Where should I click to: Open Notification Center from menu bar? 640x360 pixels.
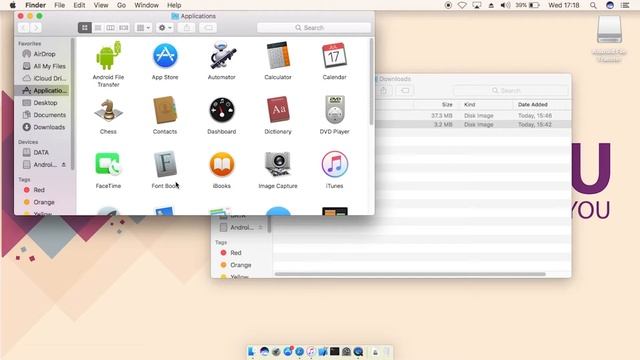[x=625, y=5]
